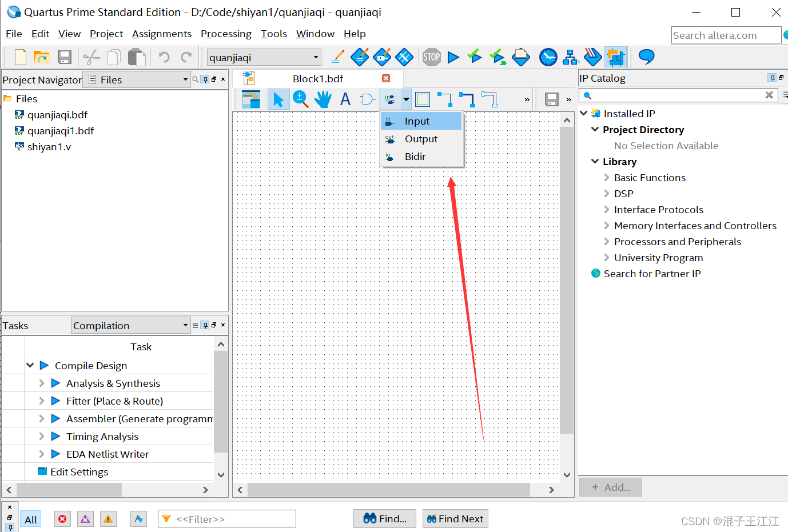
Task: Click the IP Catalog search field
Action: 678,95
